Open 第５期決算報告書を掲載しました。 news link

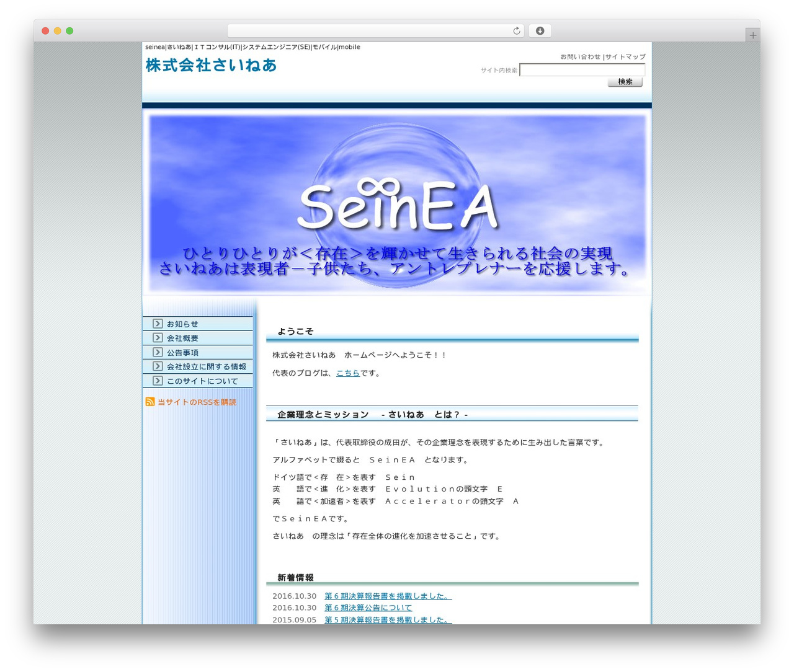click(x=388, y=619)
